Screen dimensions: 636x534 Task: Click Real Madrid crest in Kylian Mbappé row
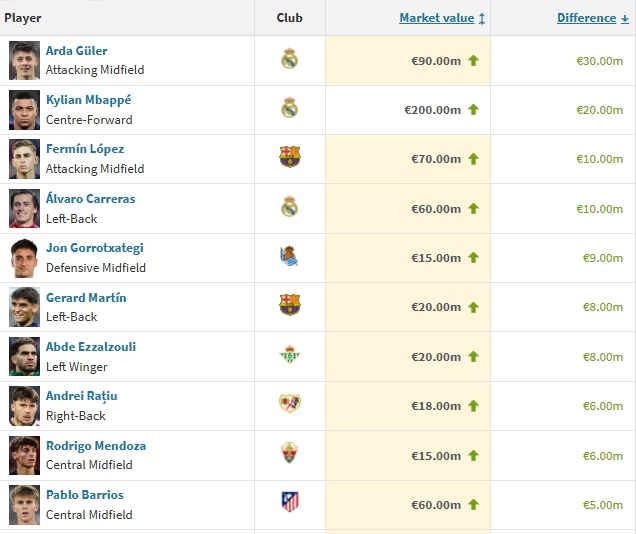click(x=289, y=108)
